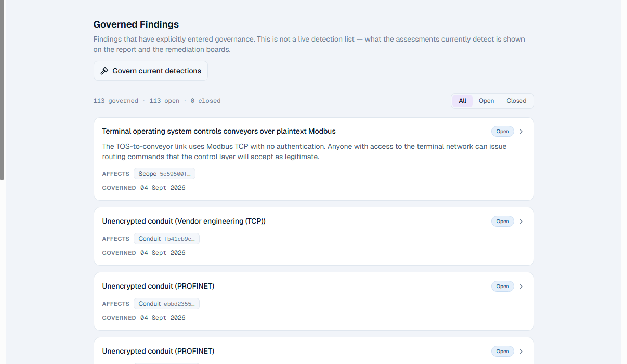Image resolution: width=627 pixels, height=364 pixels.
Task: Click the Conduit fb41cb9c chip
Action: [166, 239]
